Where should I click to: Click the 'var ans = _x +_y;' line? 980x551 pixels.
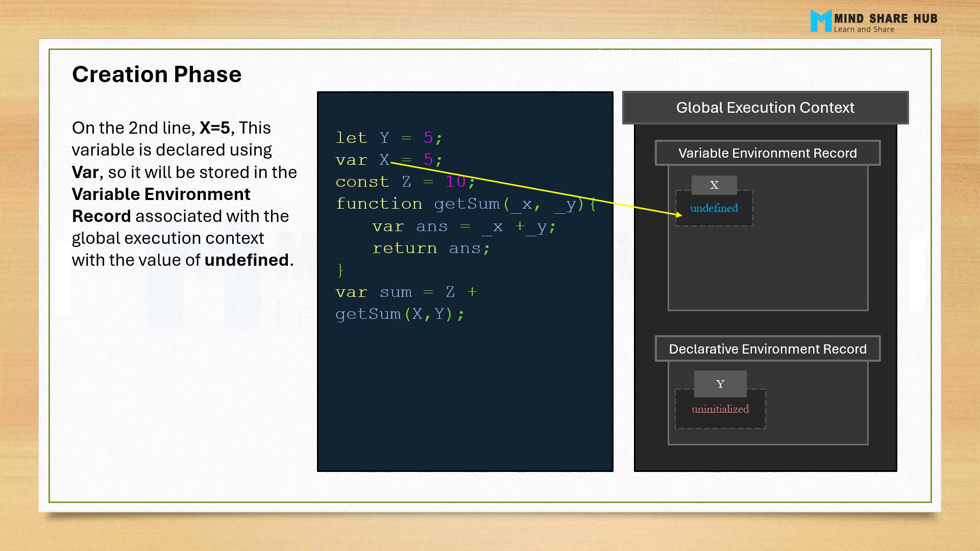464,227
